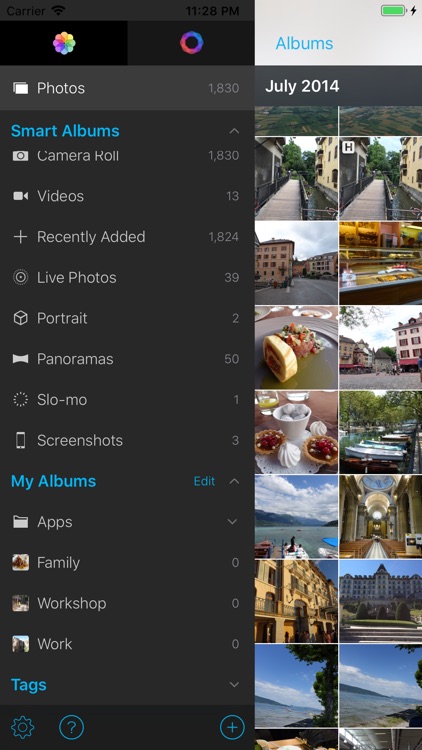The image size is (422, 750).
Task: Open the Family album
Action: (127, 562)
